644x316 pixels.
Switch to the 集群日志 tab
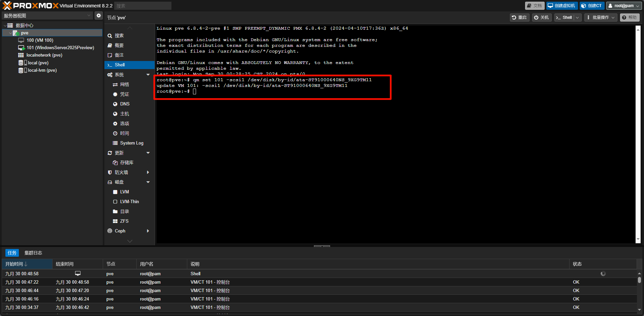[x=33, y=253]
